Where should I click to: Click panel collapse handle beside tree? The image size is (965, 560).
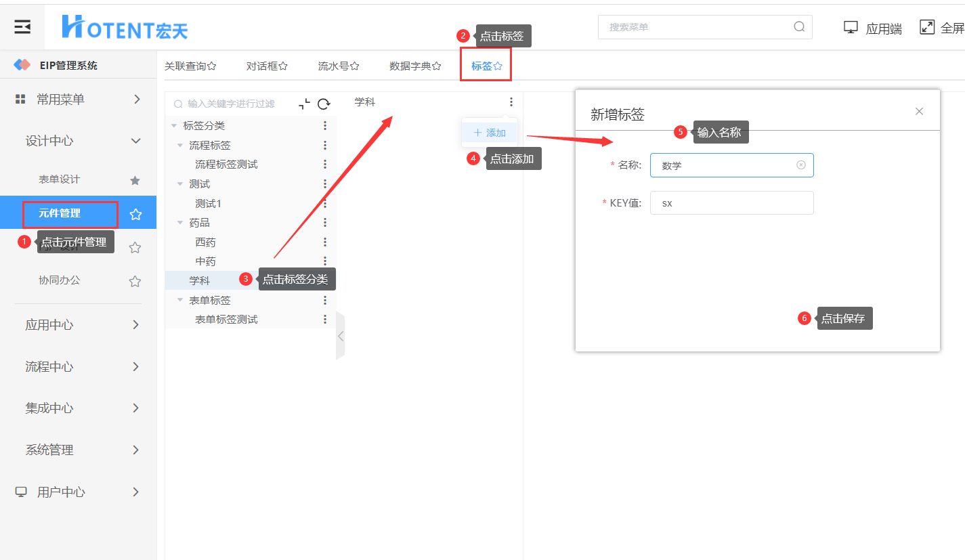pyautogui.click(x=340, y=336)
